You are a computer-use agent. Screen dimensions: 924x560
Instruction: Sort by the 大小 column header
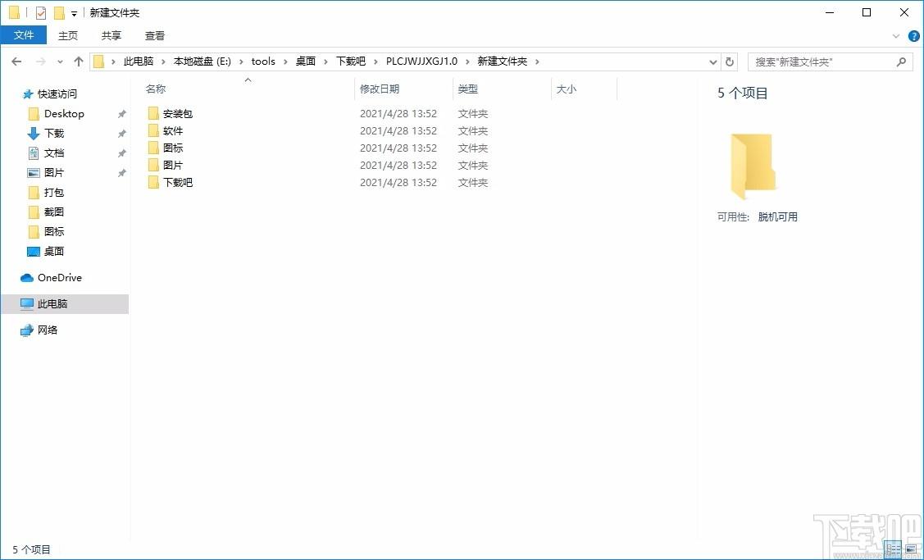(567, 89)
